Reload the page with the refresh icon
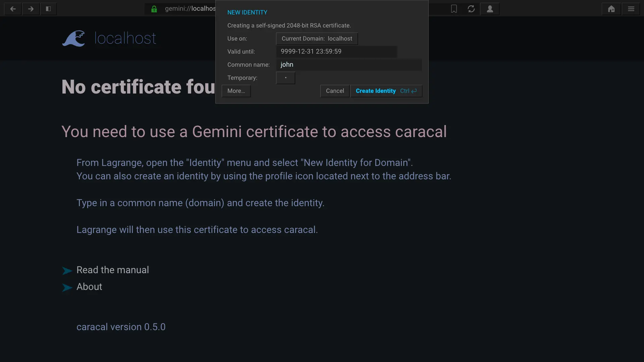This screenshot has height=362, width=644. click(471, 9)
